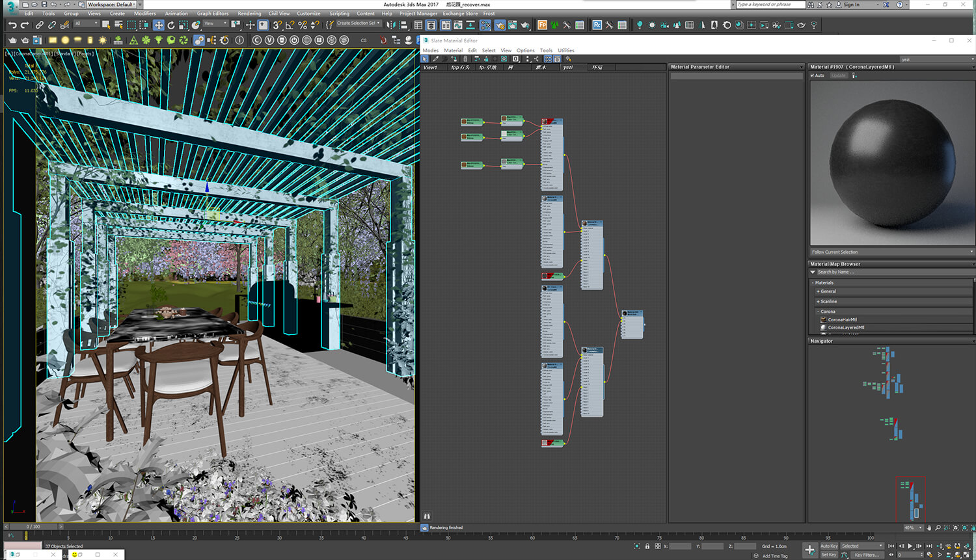Open the Modes menu in Slate editor

431,50
